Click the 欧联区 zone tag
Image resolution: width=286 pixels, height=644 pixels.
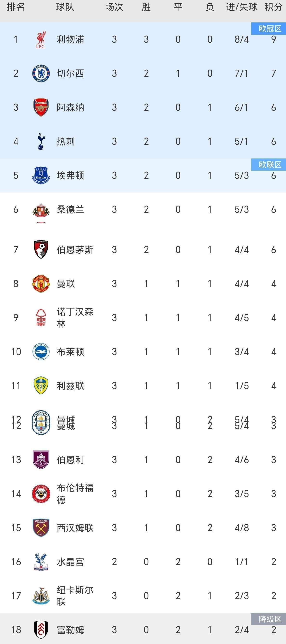coord(270,165)
